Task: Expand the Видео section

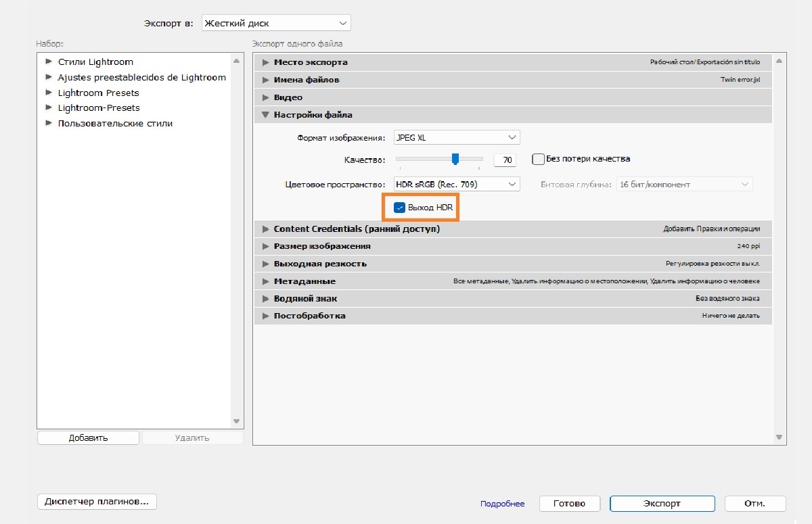Action: pyautogui.click(x=266, y=97)
